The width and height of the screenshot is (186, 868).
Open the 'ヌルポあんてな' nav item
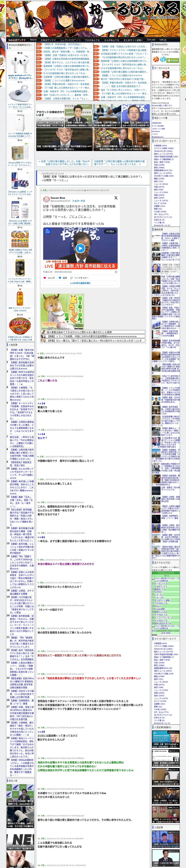coord(111,40)
